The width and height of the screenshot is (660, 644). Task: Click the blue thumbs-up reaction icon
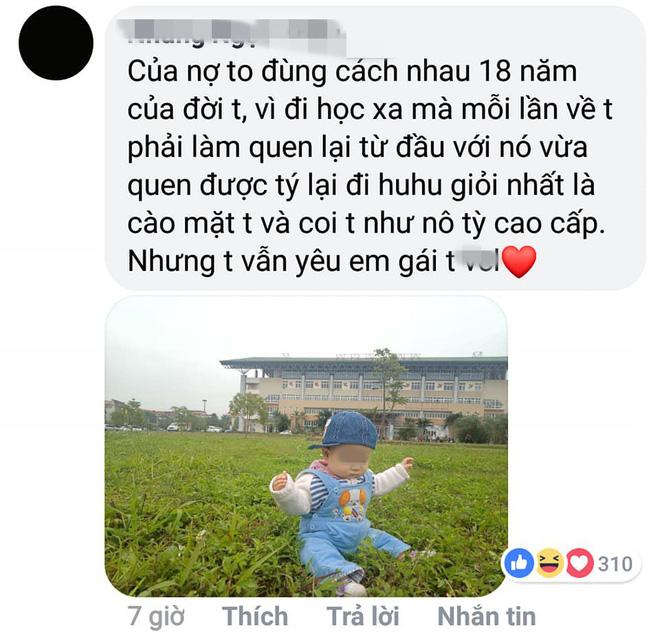pos(519,563)
